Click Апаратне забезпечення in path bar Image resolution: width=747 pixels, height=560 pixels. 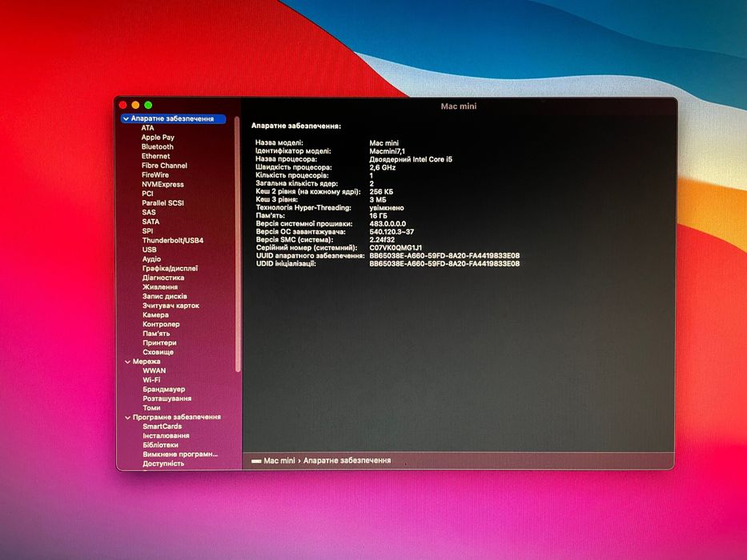347,461
